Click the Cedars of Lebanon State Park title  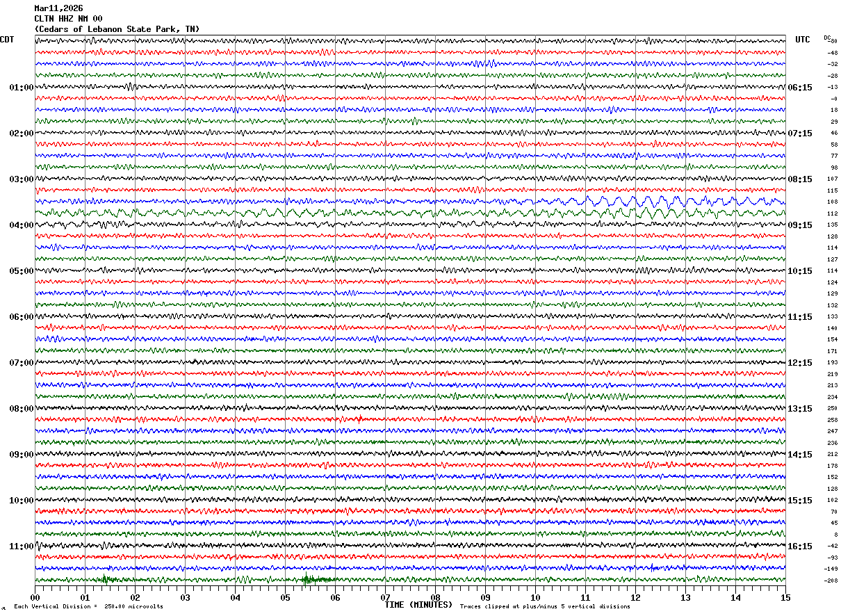[x=117, y=29]
